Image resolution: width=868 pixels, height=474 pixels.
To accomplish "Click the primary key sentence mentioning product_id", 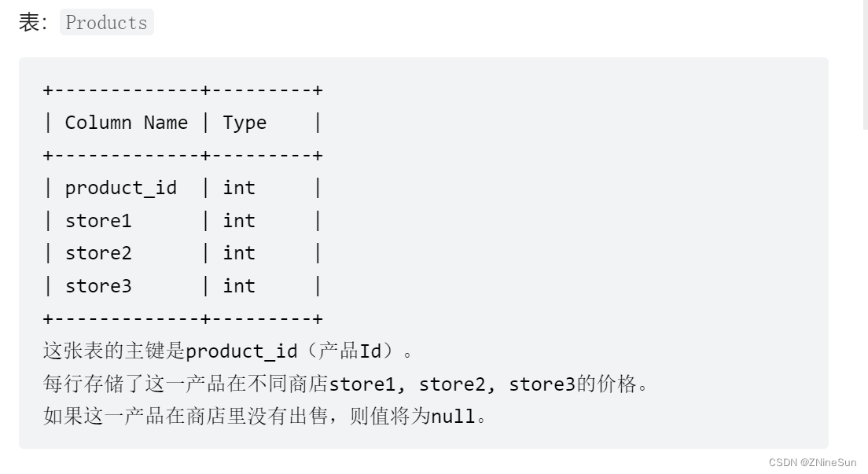I will tap(228, 351).
